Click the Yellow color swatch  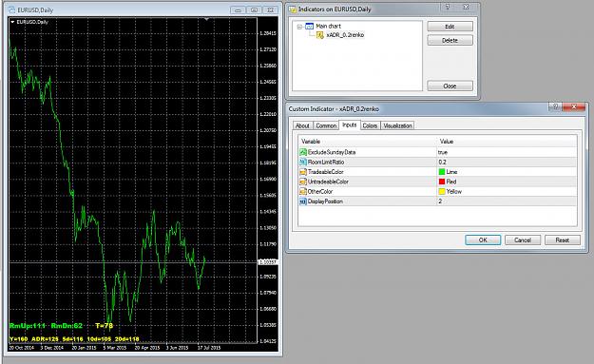click(442, 191)
